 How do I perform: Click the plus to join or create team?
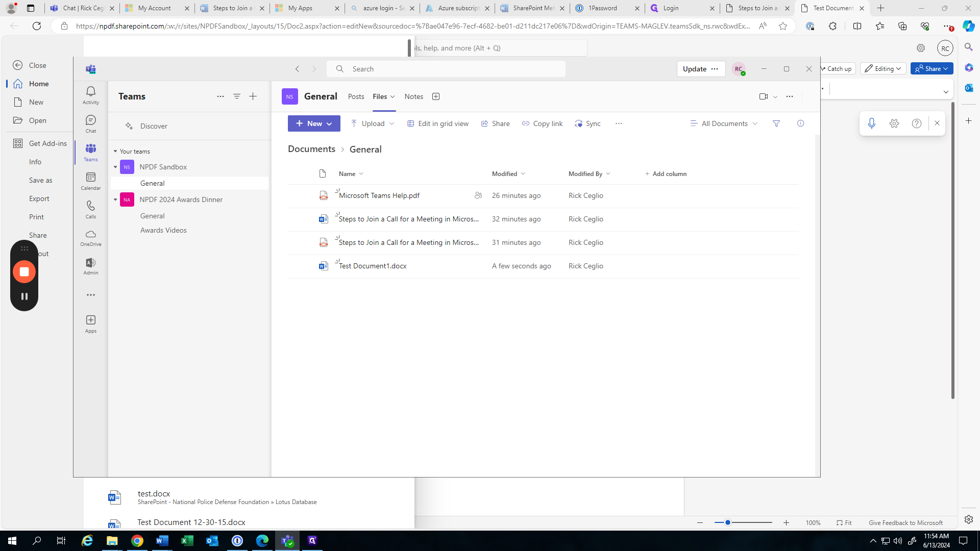[253, 96]
